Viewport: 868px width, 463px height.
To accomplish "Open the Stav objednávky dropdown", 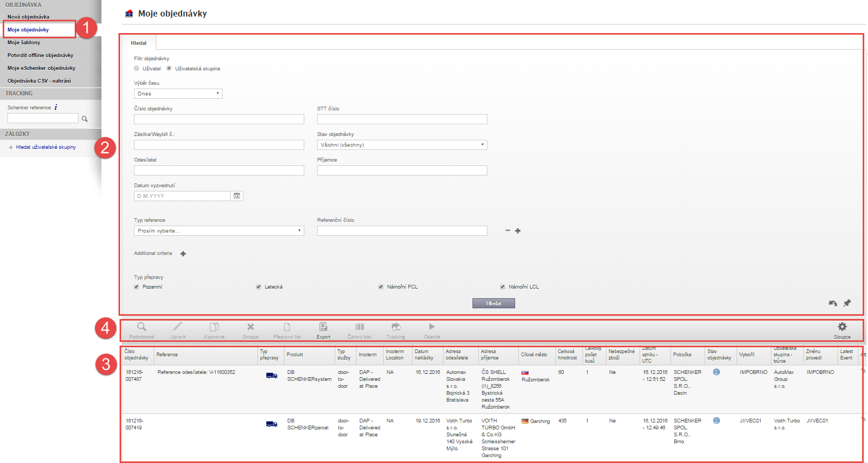I will [402, 145].
